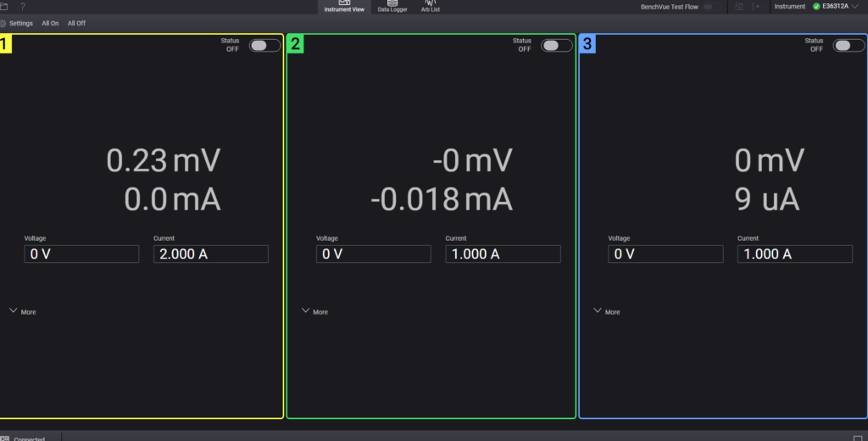Click the capture icon left of export

tap(739, 7)
